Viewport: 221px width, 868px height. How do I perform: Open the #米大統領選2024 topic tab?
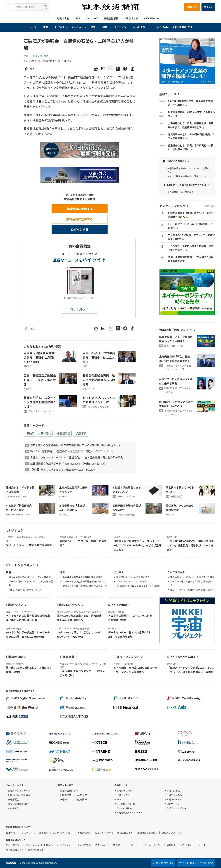pyautogui.click(x=182, y=27)
